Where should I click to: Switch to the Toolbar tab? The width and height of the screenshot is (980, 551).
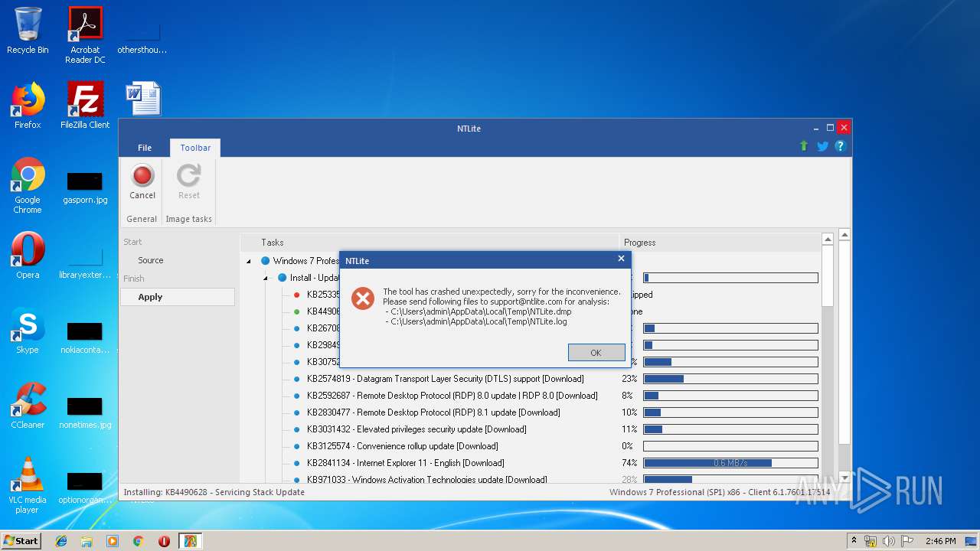click(x=195, y=148)
